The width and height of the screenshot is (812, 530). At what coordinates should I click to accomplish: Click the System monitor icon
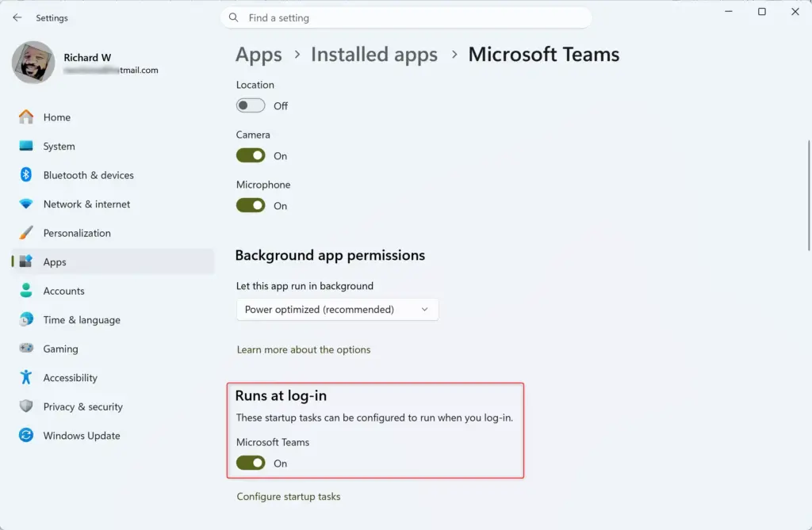pos(26,146)
